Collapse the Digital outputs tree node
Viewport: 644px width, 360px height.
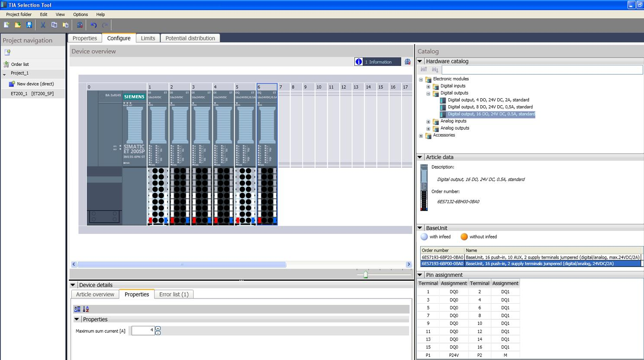tap(428, 93)
